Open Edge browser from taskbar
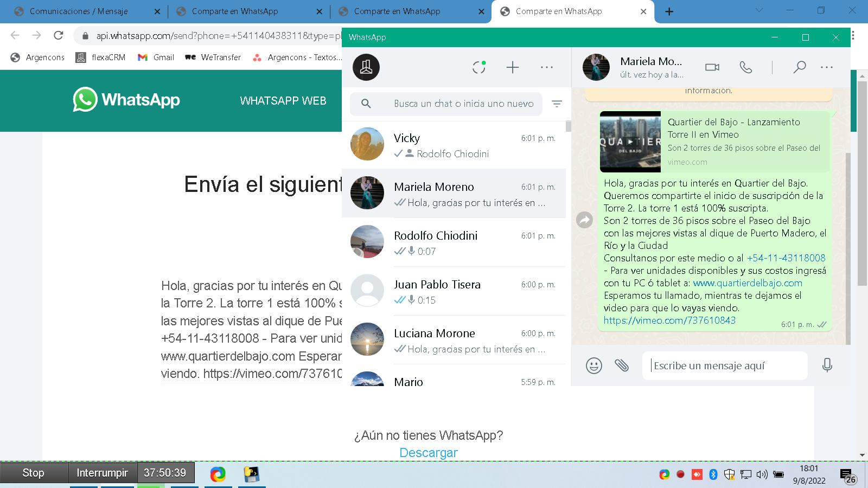Image resolution: width=868 pixels, height=488 pixels. pyautogui.click(x=218, y=474)
